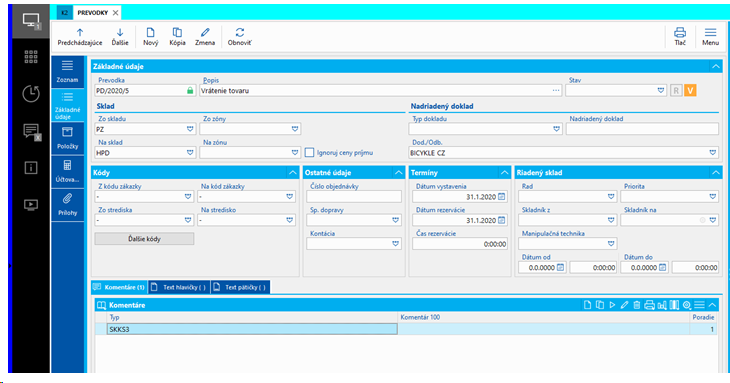Image resolution: width=730 pixels, height=383 pixels.
Task: Open chart icon in Komentáre toolbar
Action: pos(662,305)
